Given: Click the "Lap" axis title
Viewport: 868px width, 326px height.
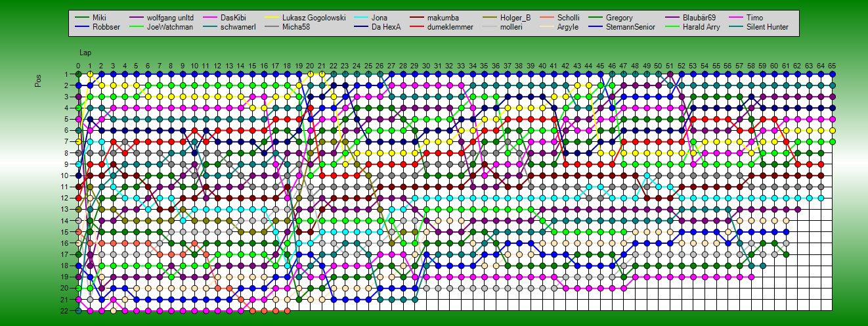Looking at the screenshot, I should coord(85,53).
